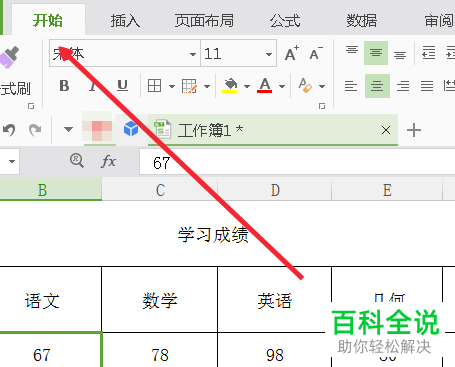Click the 英语 header cell
Image resolution: width=455 pixels, height=367 pixels.
(x=274, y=300)
